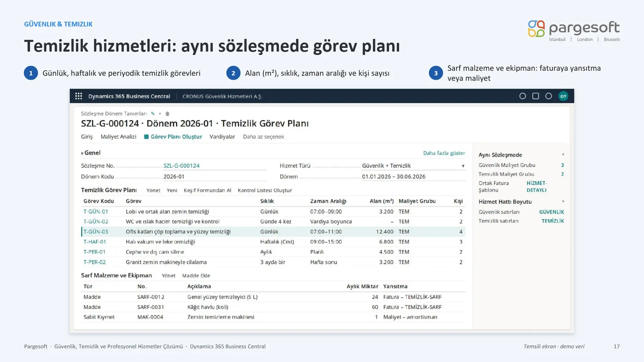Viewport: 644px width, 362px height.
Task: Open the Sözleşme No. link value
Action: 182,166
